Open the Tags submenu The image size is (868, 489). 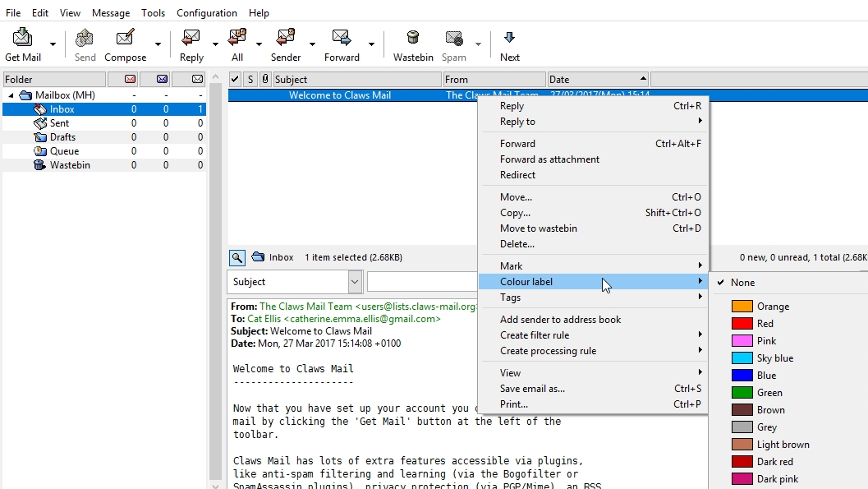(x=593, y=298)
